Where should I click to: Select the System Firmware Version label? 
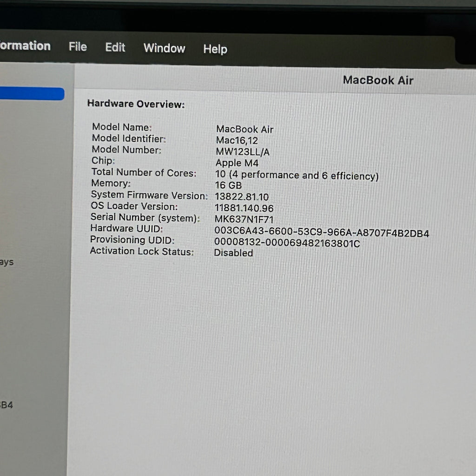(149, 195)
